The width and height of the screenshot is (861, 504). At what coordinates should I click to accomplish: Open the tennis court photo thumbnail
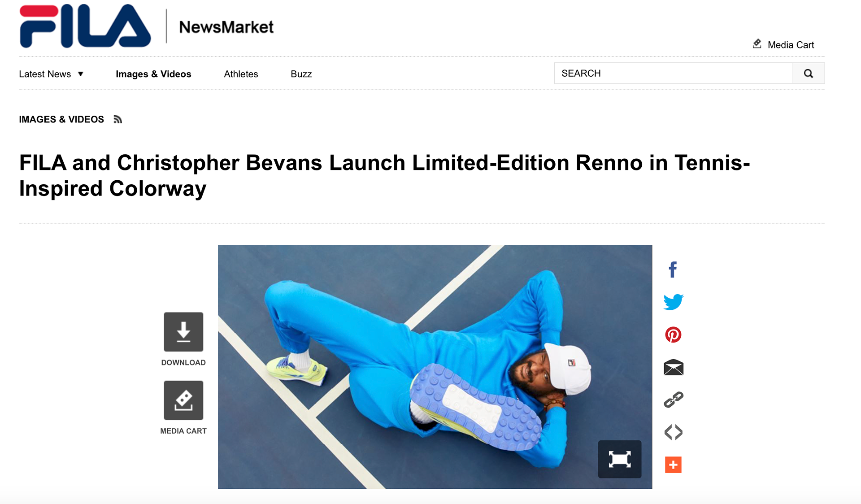tap(435, 367)
